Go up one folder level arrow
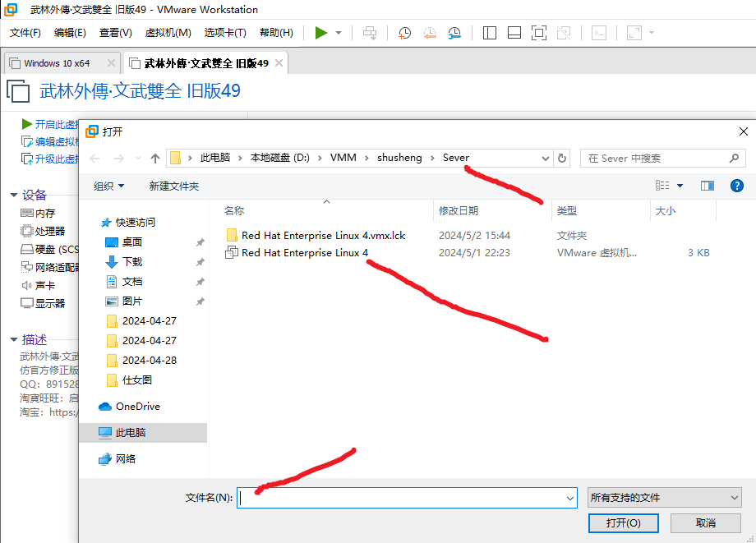This screenshot has width=756, height=543. point(154,159)
